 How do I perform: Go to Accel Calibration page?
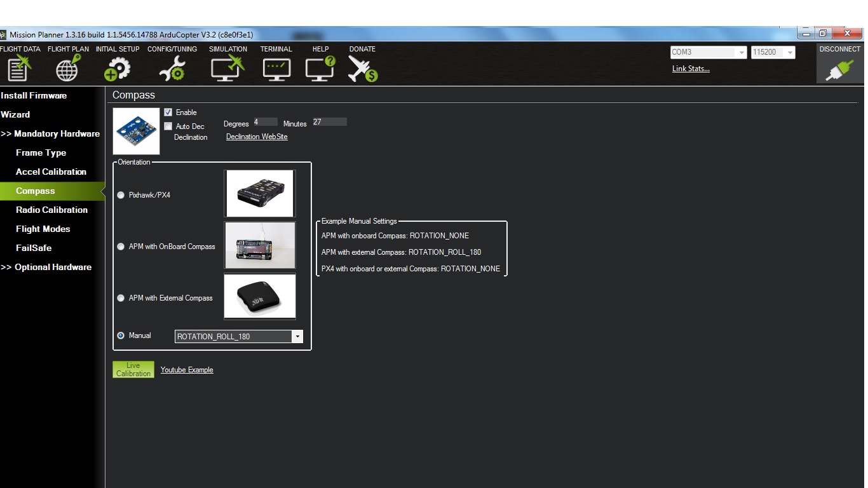point(51,172)
